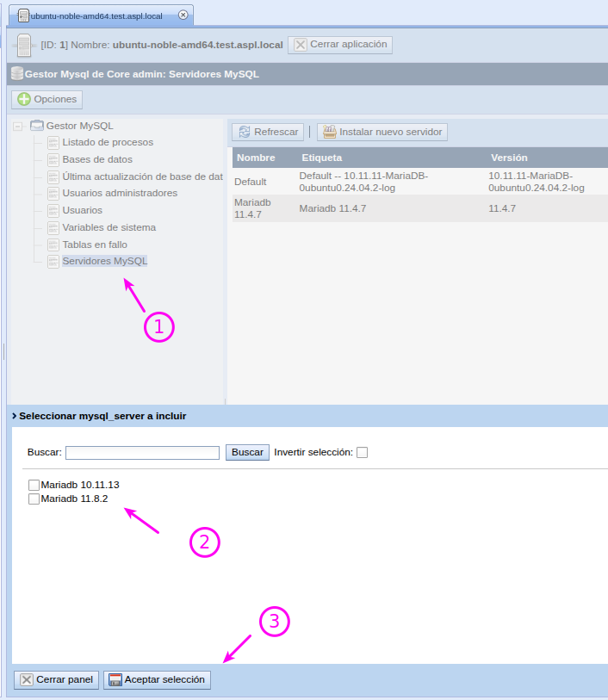
Task: Click Cerrar aplicación button
Action: tap(340, 45)
